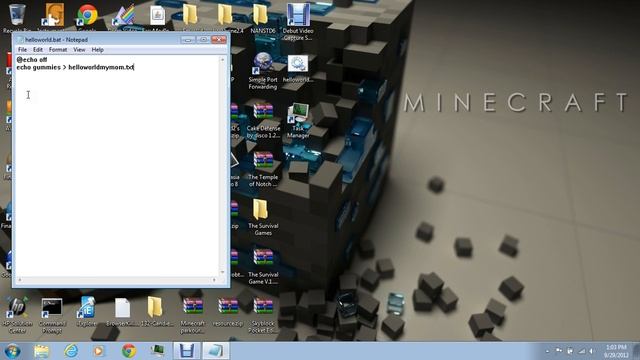Switch to the Notepad taskbar button

(x=216, y=351)
